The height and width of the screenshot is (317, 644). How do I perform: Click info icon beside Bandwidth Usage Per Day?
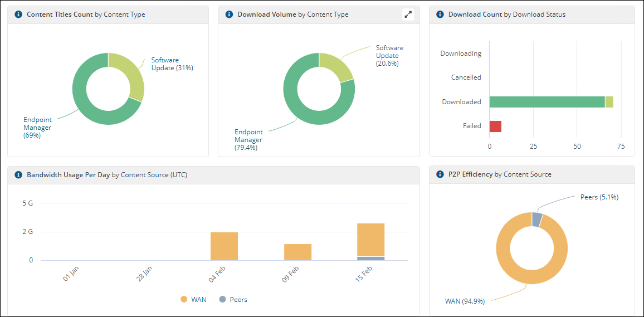coord(18,174)
